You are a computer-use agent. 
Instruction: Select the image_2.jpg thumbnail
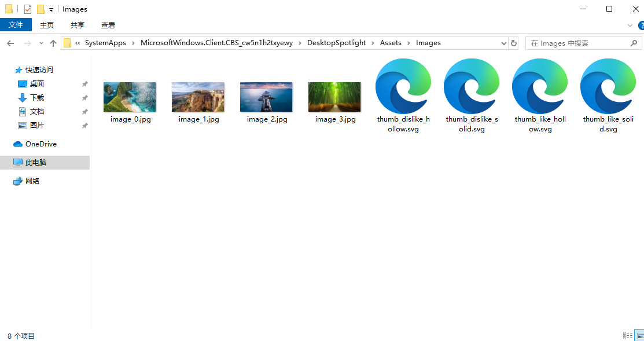[266, 97]
